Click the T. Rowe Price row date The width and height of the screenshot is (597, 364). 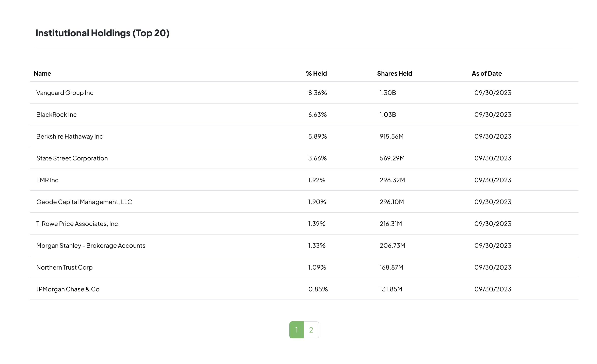(493, 224)
